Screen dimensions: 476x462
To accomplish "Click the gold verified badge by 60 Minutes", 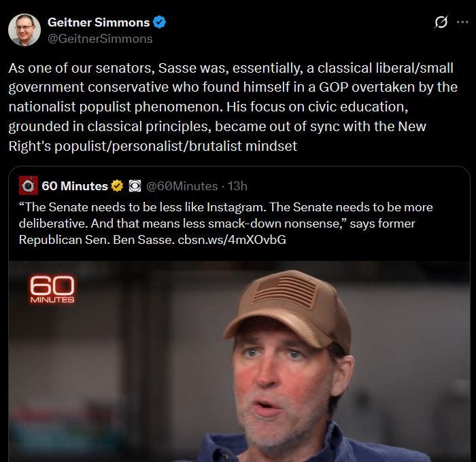I will click(117, 186).
